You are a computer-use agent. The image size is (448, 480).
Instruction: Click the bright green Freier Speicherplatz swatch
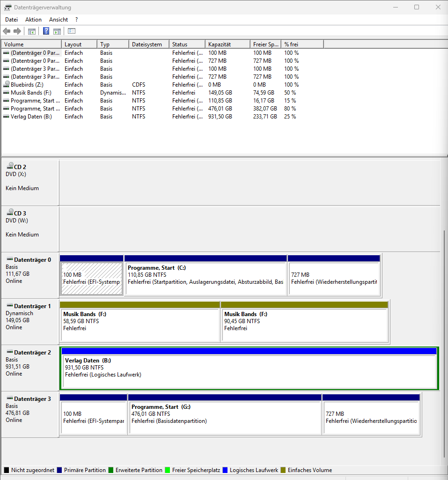[x=168, y=470]
